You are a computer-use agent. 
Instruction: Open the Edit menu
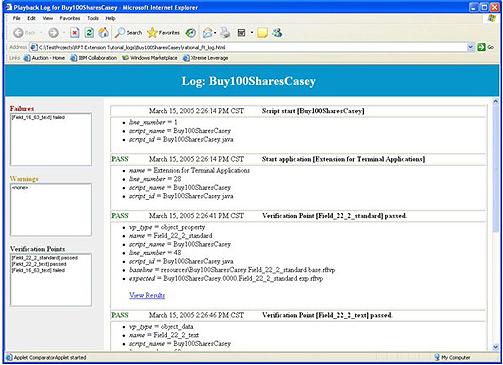31,18
